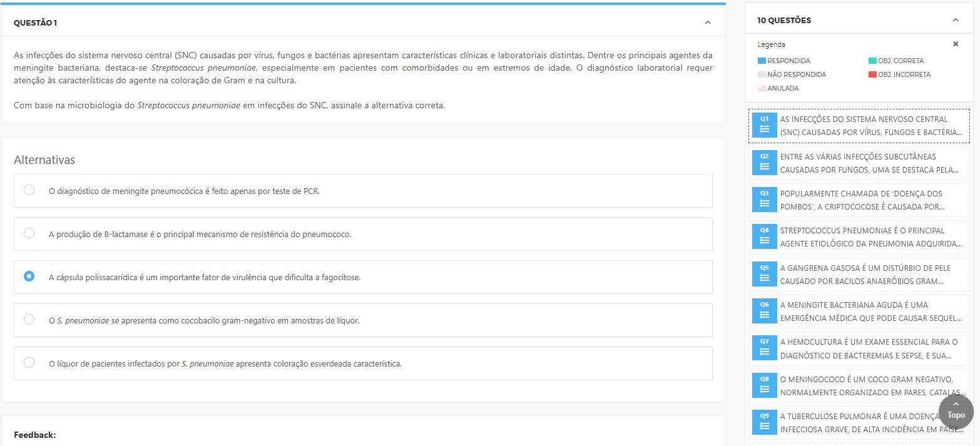
Task: Choose the B-lactamase resistance option
Action: 29,233
